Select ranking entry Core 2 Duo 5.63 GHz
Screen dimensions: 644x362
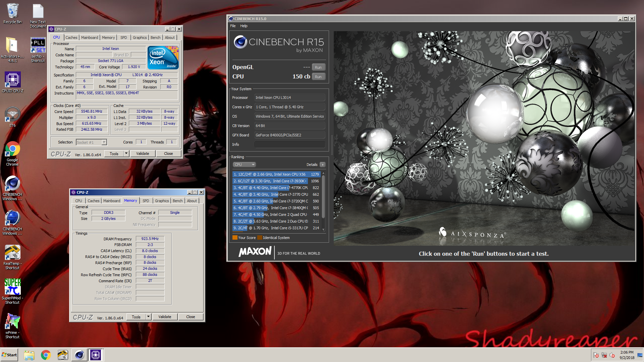[x=276, y=221]
